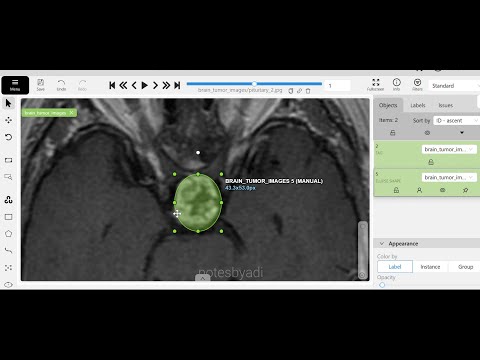Lock tag object 2
480x360 pixels.
pyautogui.click(x=431, y=162)
